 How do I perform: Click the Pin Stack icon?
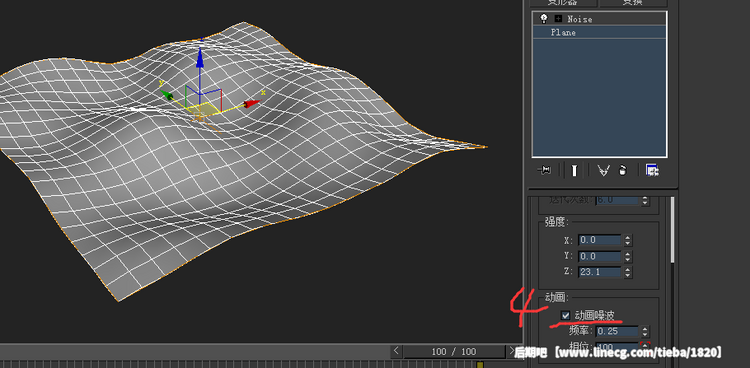[x=544, y=170]
